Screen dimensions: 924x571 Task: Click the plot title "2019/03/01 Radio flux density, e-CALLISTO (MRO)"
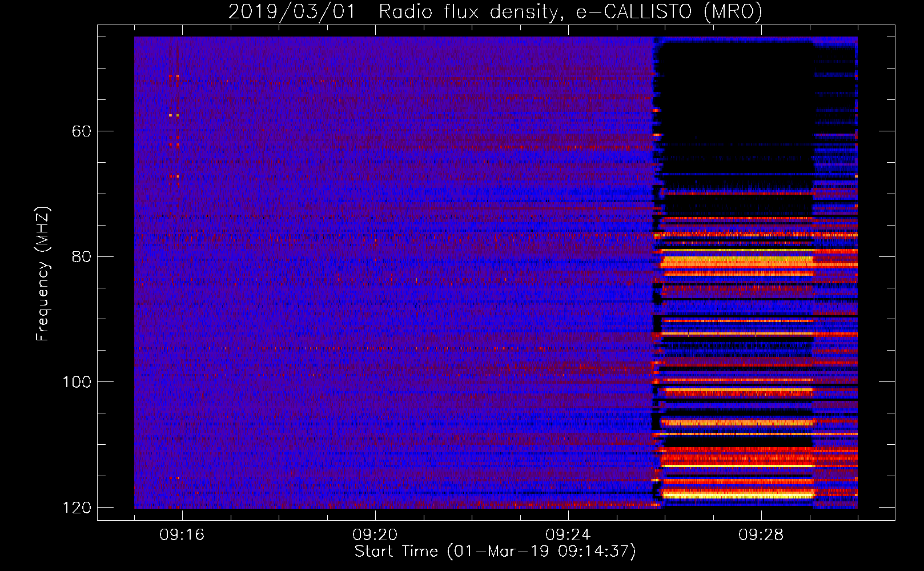[495, 11]
